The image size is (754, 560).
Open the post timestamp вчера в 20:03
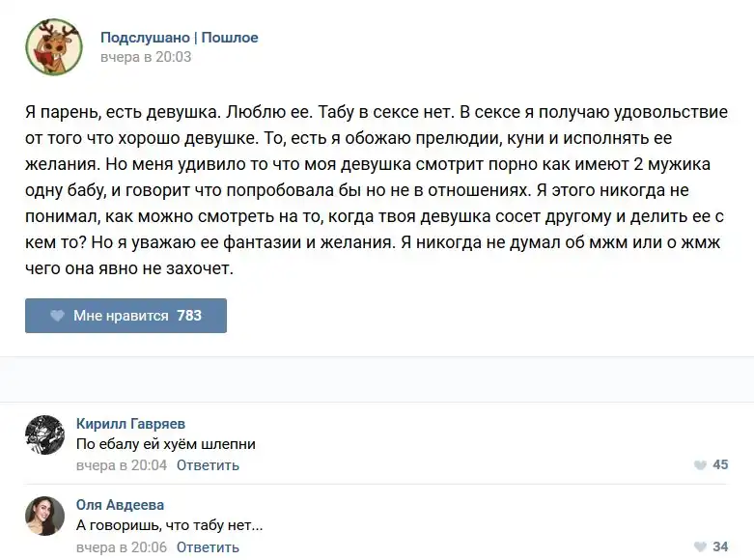pos(146,57)
